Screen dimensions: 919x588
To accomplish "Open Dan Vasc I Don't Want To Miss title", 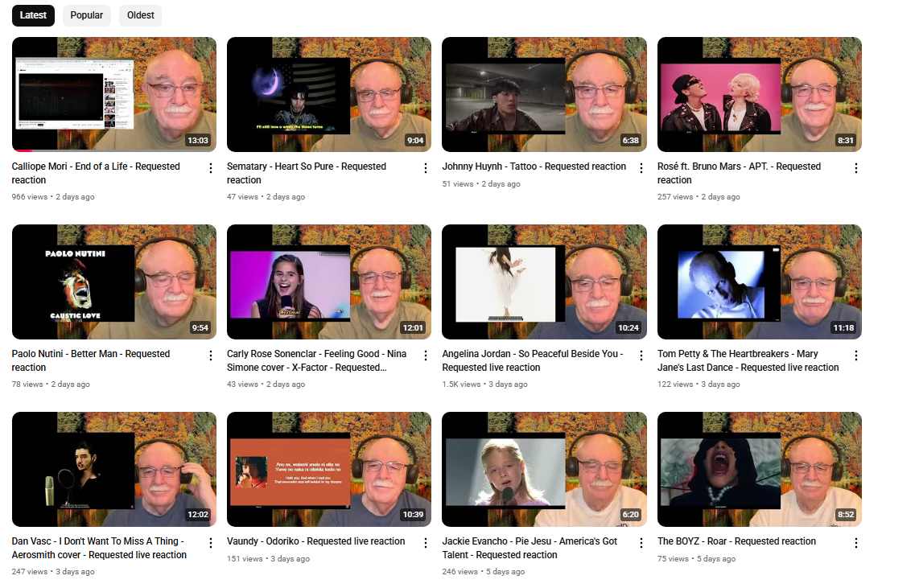I will [99, 548].
